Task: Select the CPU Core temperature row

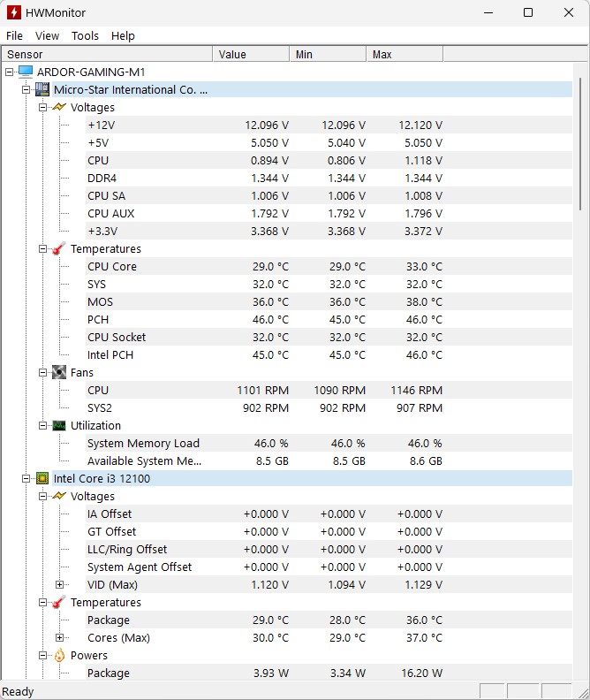Action: tap(329, 267)
